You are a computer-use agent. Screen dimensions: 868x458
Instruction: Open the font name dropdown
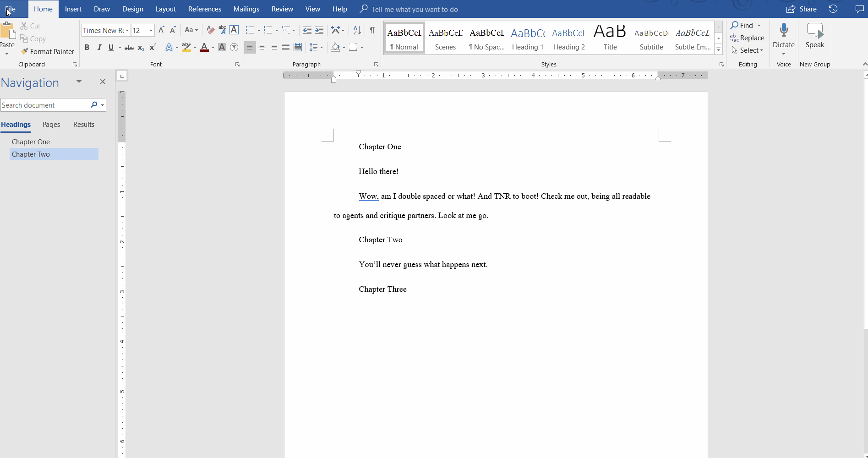pos(127,31)
